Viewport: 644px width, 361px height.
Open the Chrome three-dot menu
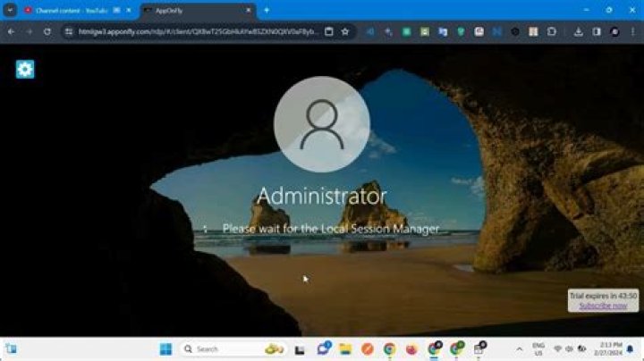pos(632,31)
